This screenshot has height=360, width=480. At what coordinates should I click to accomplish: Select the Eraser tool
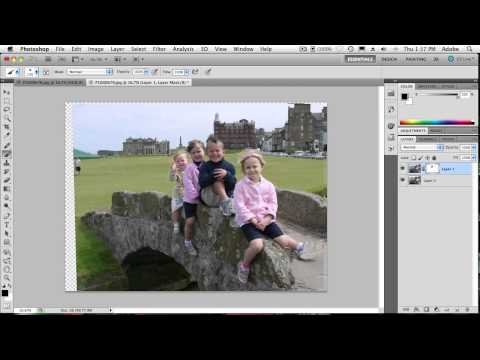click(6, 180)
